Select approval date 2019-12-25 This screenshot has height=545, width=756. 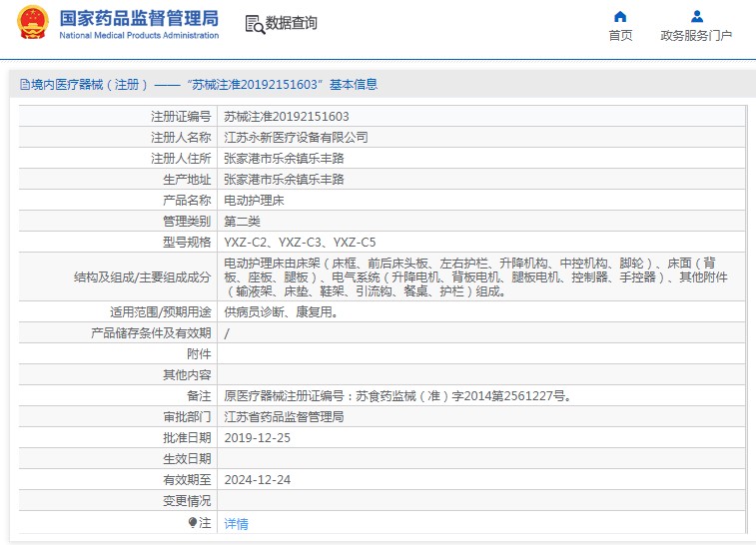pos(258,438)
